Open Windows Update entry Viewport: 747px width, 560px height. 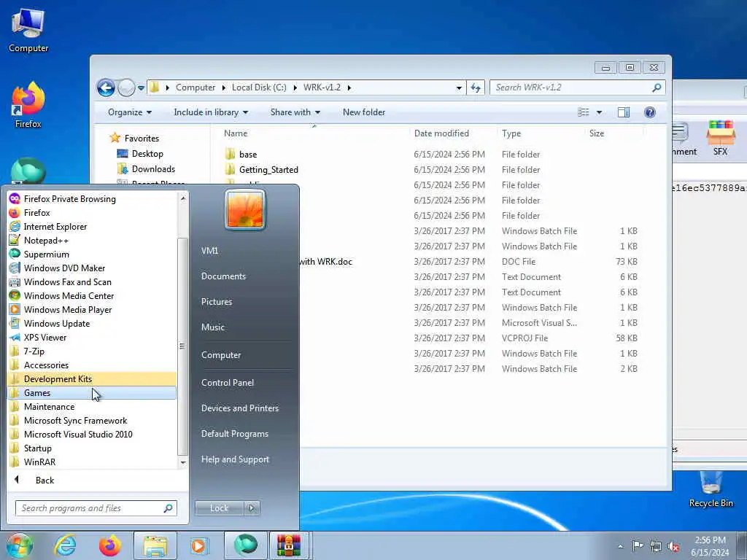point(57,323)
